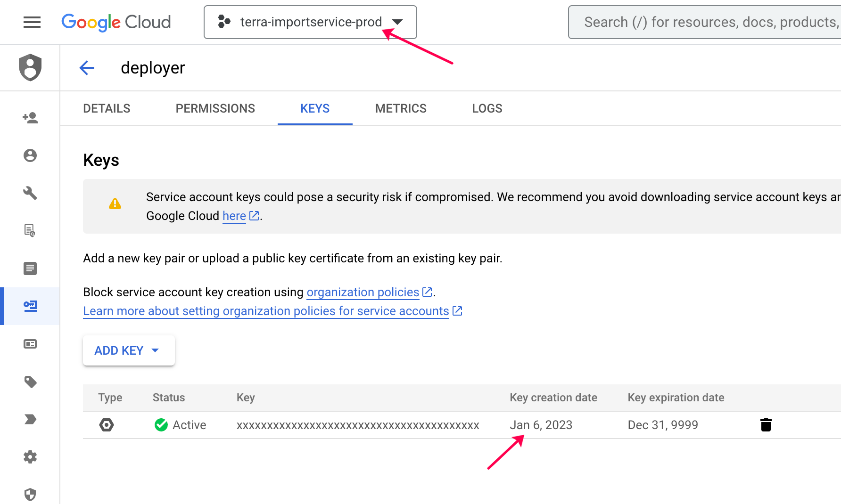841x504 pixels.
Task: Open the hamburger navigation menu
Action: click(32, 22)
